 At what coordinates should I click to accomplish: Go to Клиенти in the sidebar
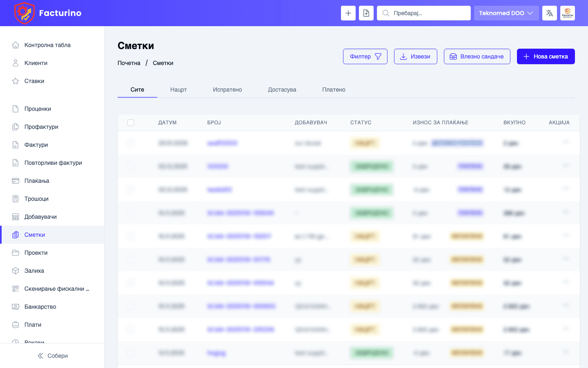pyautogui.click(x=36, y=63)
